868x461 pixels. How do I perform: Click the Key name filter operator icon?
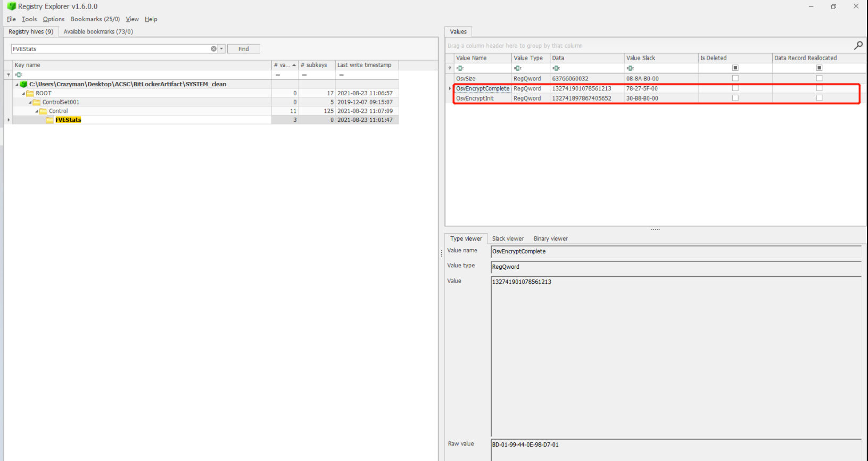click(19, 75)
